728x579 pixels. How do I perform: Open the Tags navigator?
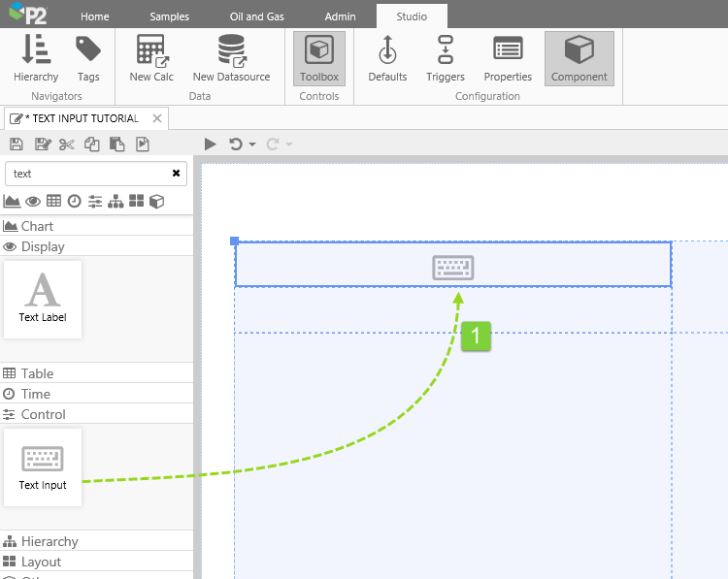(88, 58)
